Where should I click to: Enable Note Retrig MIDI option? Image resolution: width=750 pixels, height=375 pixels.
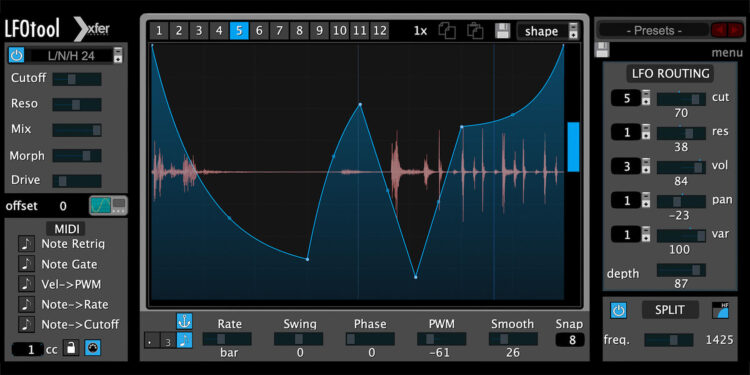pos(26,243)
